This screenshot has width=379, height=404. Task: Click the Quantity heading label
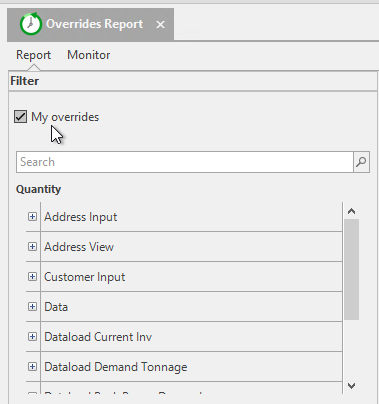39,189
